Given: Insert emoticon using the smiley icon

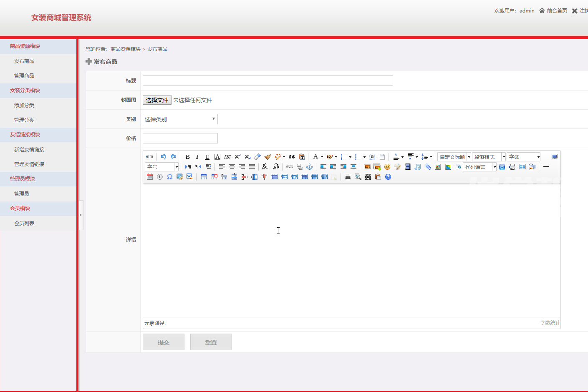Looking at the screenshot, I should [387, 167].
